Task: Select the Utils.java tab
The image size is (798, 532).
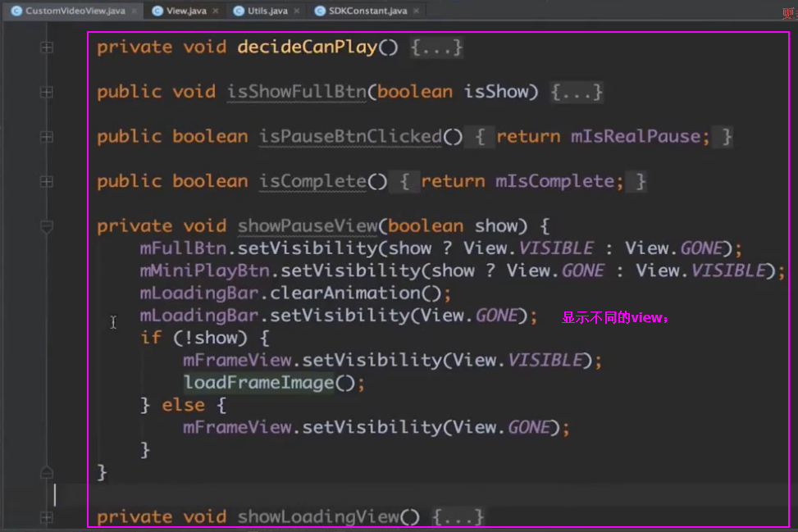Action: [267, 11]
